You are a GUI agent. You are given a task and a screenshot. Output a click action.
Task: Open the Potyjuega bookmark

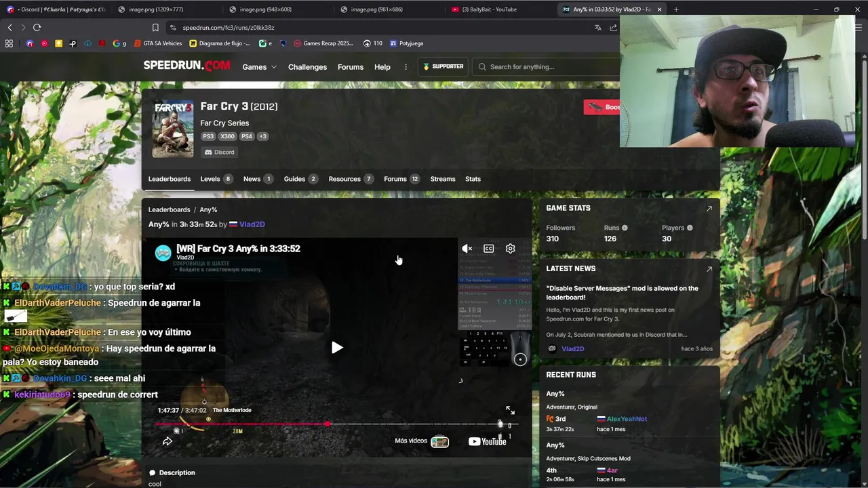click(406, 43)
